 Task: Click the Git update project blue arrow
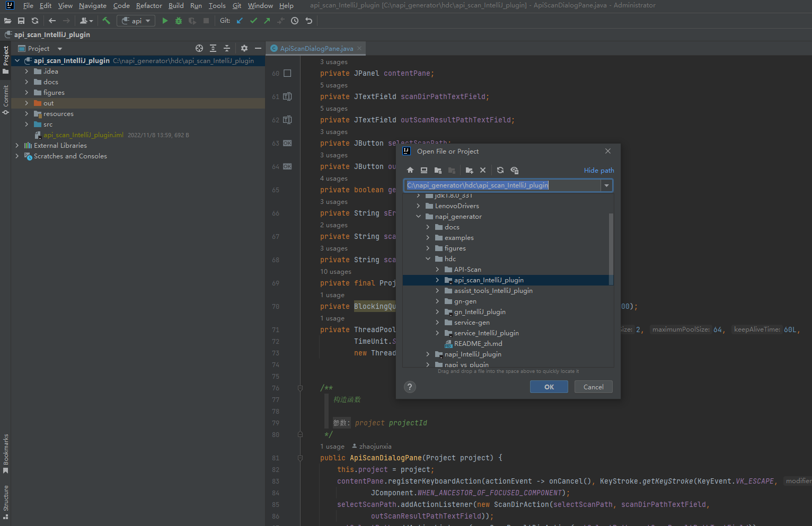[x=240, y=21]
